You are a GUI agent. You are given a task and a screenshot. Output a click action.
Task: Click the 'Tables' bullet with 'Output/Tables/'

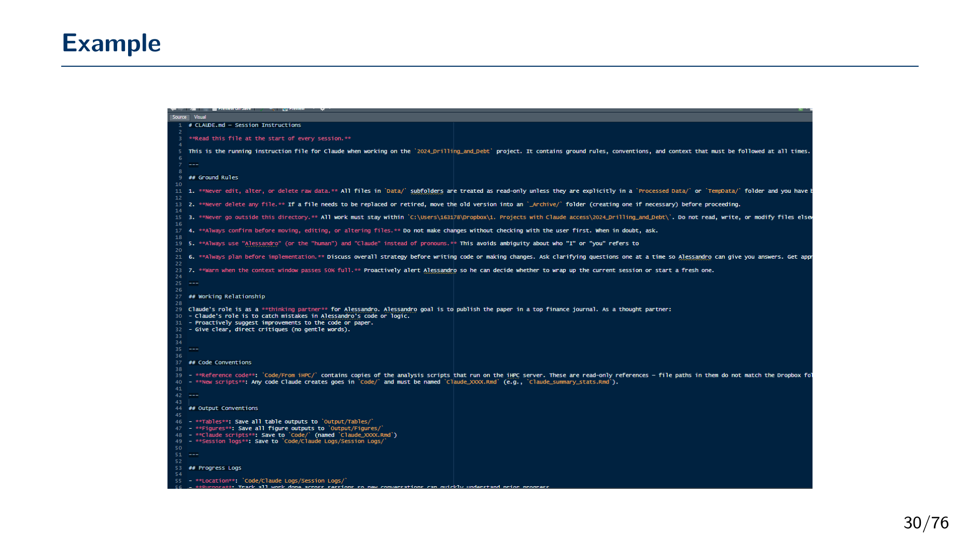[x=281, y=422]
